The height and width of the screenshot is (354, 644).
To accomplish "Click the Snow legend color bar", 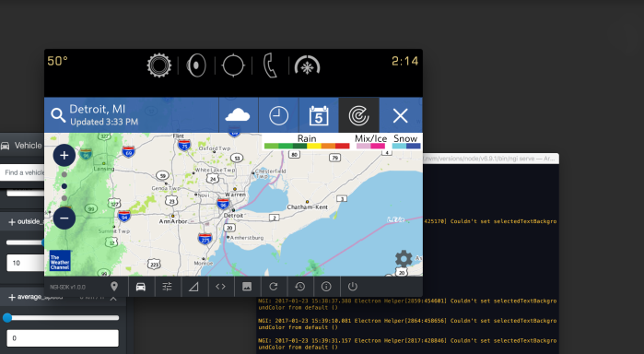I will point(406,146).
